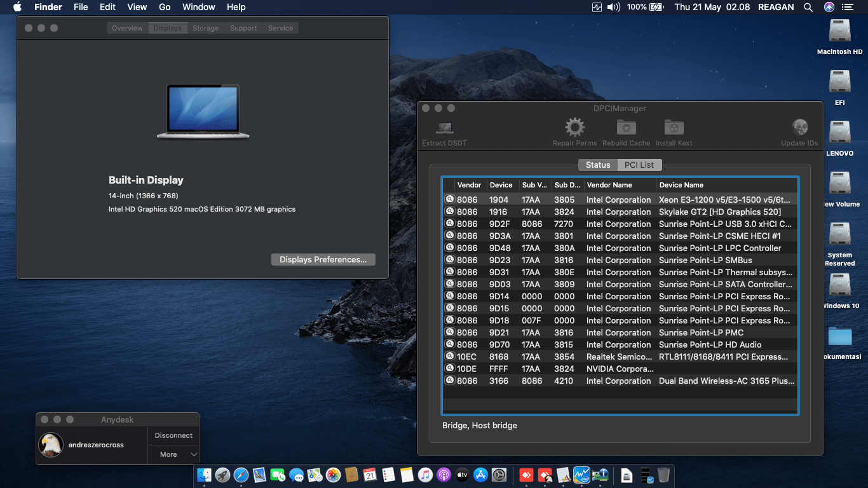Open Launchpad from the Dock
The width and height of the screenshot is (868, 488).
tap(222, 475)
